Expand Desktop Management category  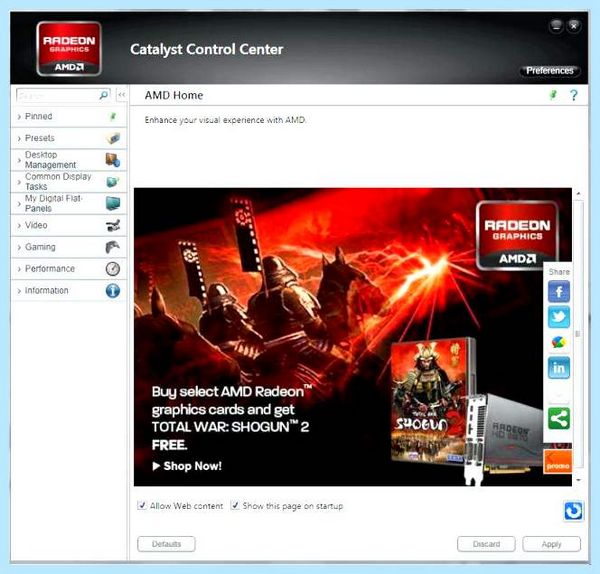tap(19, 160)
